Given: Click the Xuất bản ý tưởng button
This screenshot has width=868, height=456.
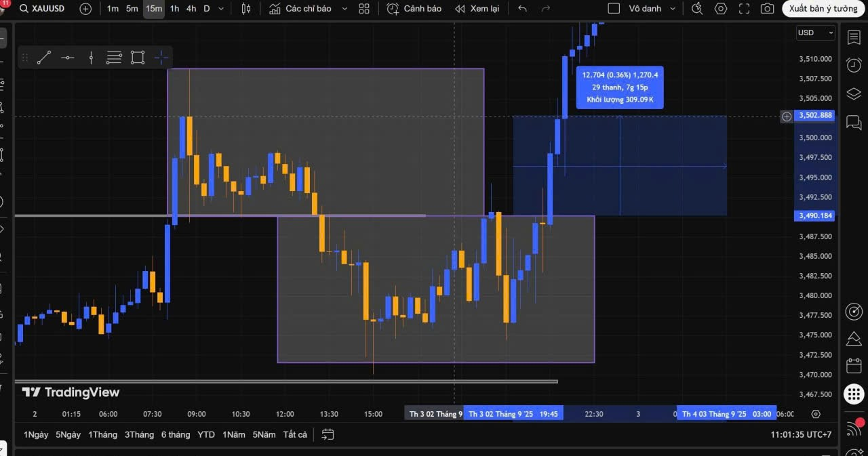Looking at the screenshot, I should tap(823, 9).
